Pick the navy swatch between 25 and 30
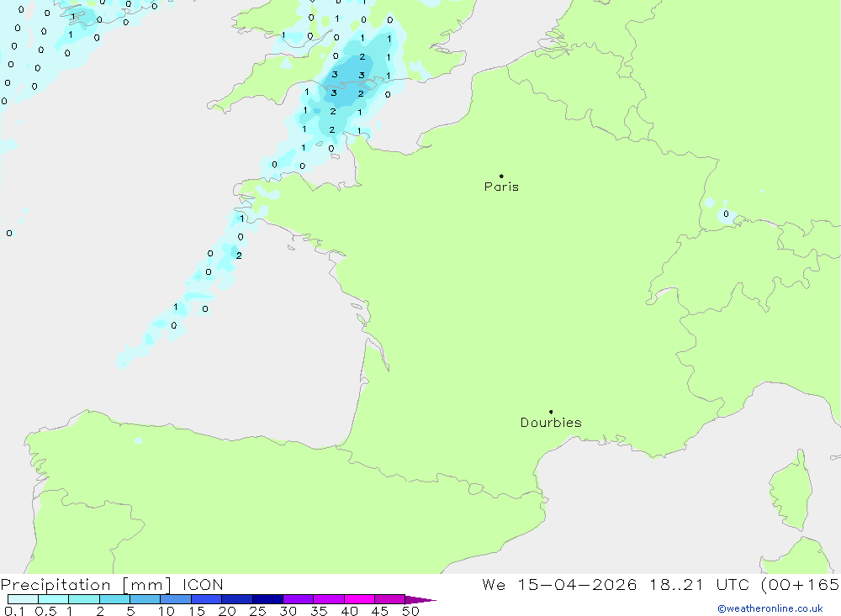The height and width of the screenshot is (616, 841). (267, 599)
